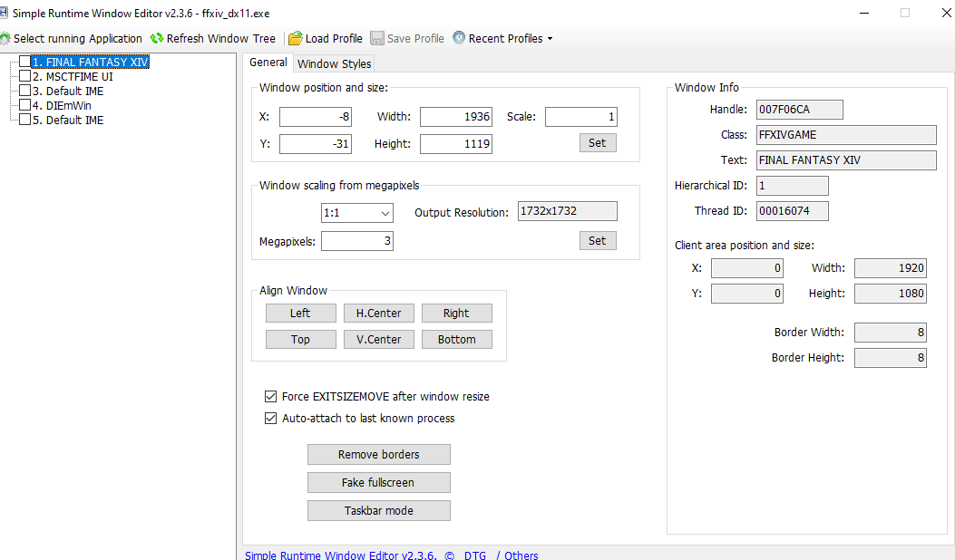Open the DTG link in the footer
The width and height of the screenshot is (955, 560).
coord(475,555)
